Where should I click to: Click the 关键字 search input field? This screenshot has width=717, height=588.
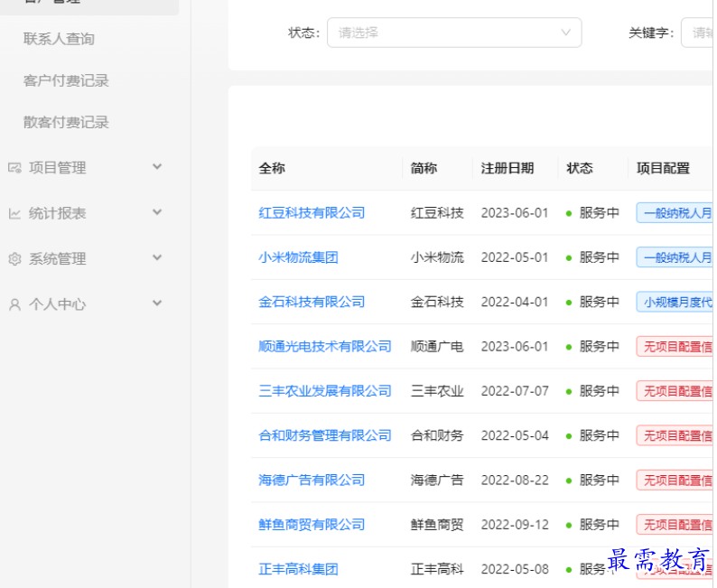[699, 33]
